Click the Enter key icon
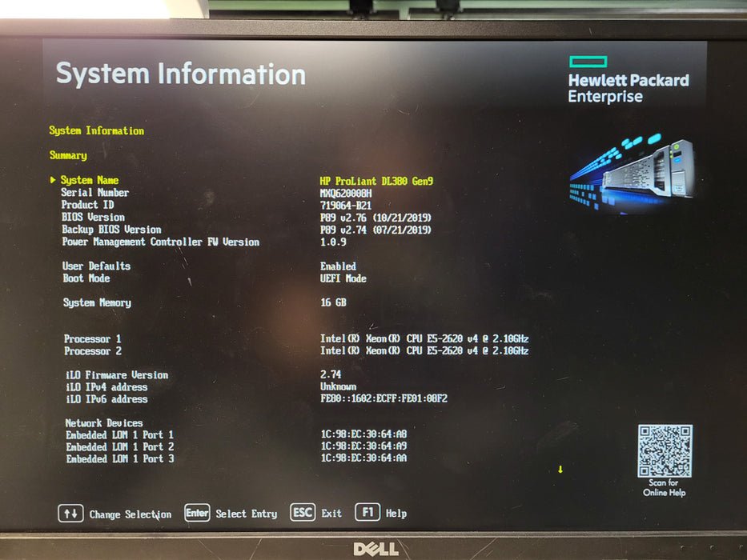This screenshot has width=747, height=560. pos(197,513)
